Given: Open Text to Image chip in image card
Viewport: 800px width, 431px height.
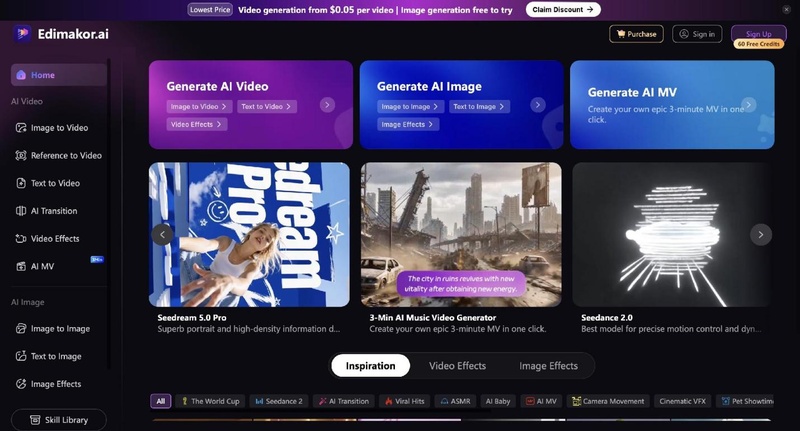Looking at the screenshot, I should pyautogui.click(x=479, y=107).
